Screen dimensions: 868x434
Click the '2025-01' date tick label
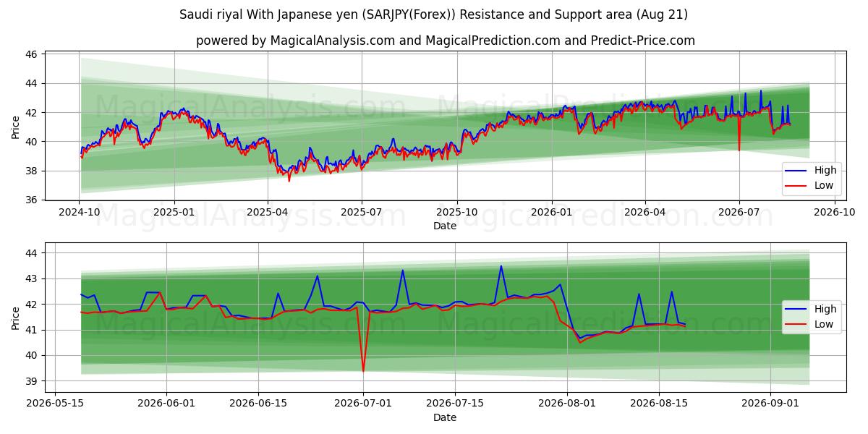(x=174, y=213)
